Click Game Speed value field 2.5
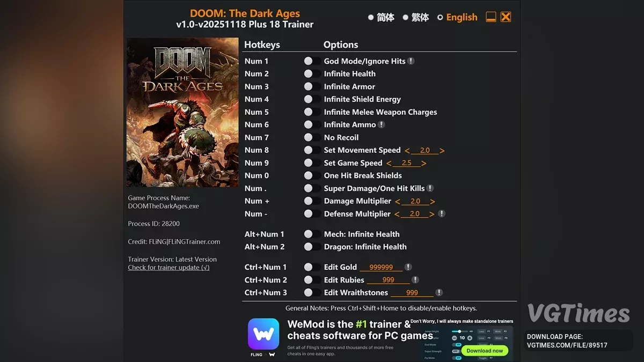The height and width of the screenshot is (362, 644). (406, 163)
